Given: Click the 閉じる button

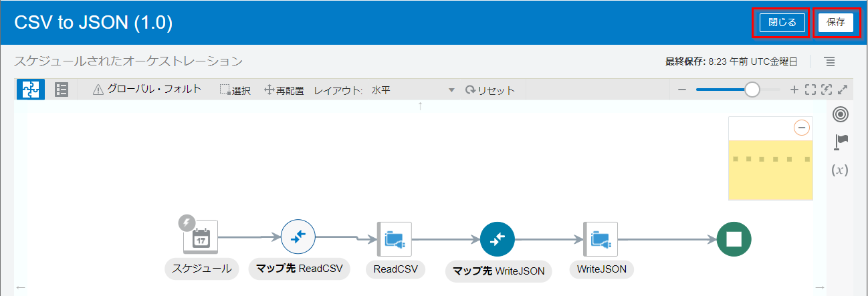Looking at the screenshot, I should (x=782, y=23).
